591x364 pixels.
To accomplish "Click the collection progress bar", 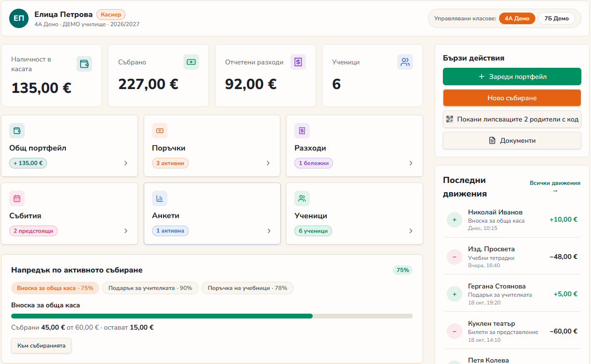I will point(212,316).
